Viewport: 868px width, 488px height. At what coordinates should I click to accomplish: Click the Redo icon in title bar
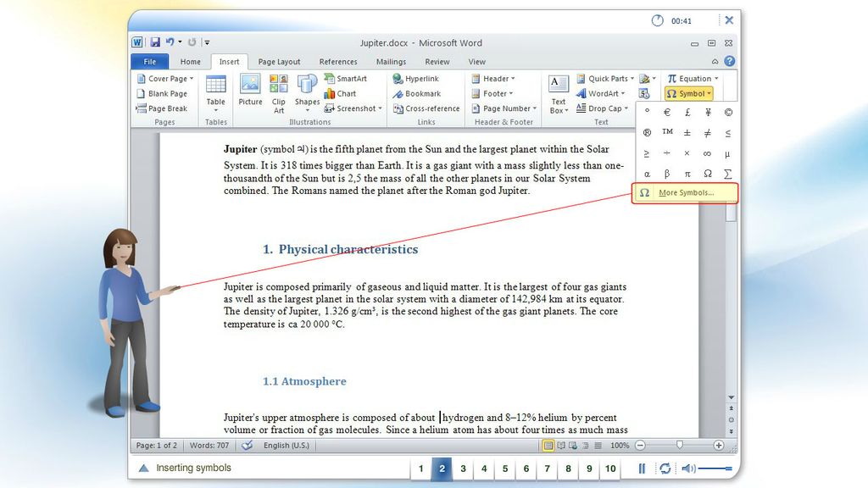tap(192, 42)
